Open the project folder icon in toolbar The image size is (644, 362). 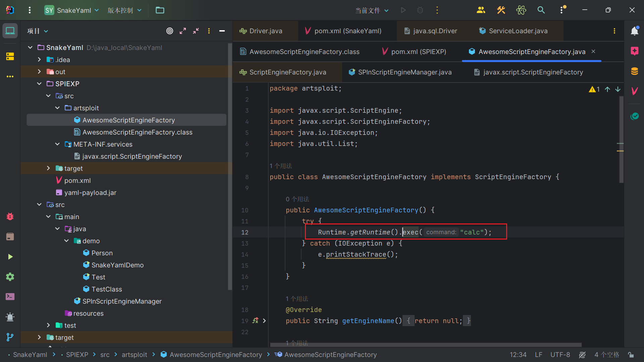160,10
